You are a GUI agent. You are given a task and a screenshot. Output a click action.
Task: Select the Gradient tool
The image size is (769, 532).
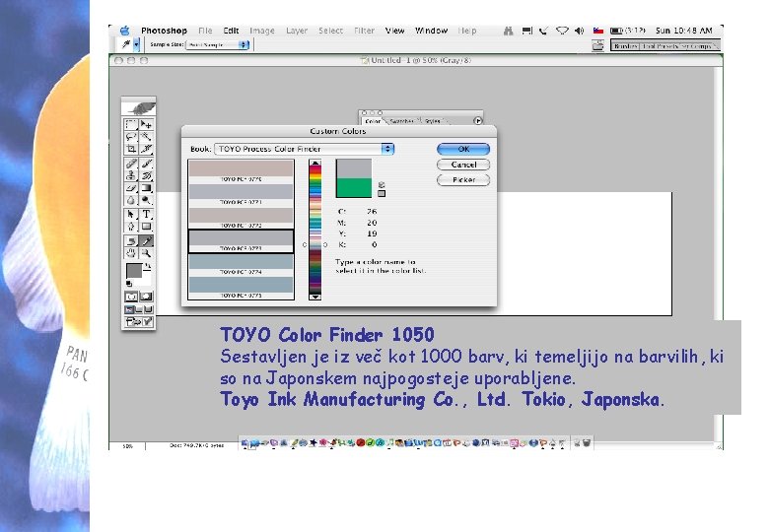tap(146, 187)
